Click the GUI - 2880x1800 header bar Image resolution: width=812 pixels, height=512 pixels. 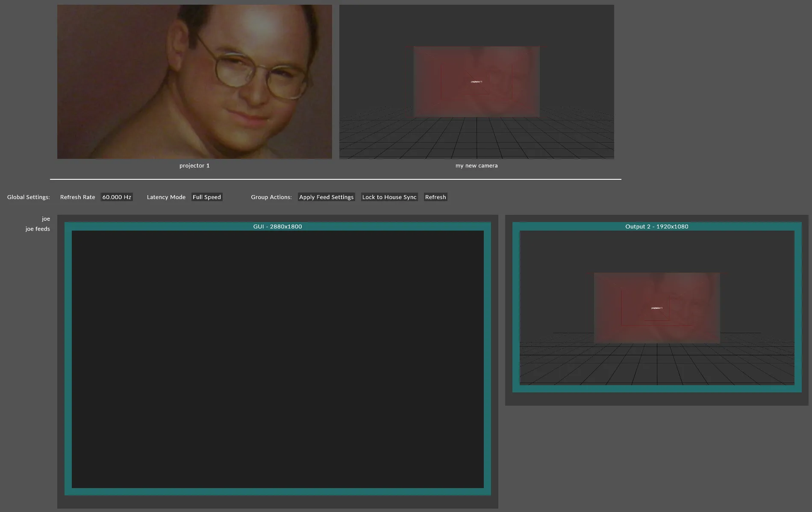(277, 226)
